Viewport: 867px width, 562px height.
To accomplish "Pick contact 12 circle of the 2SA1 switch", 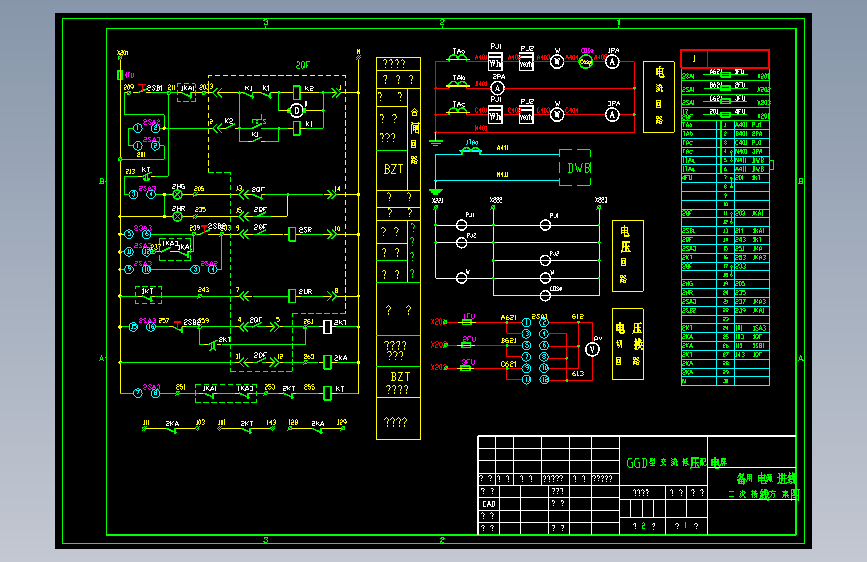I will (x=544, y=380).
